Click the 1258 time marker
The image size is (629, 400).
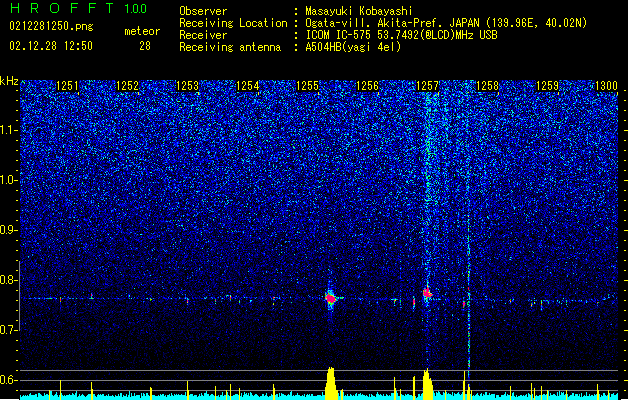click(487, 85)
